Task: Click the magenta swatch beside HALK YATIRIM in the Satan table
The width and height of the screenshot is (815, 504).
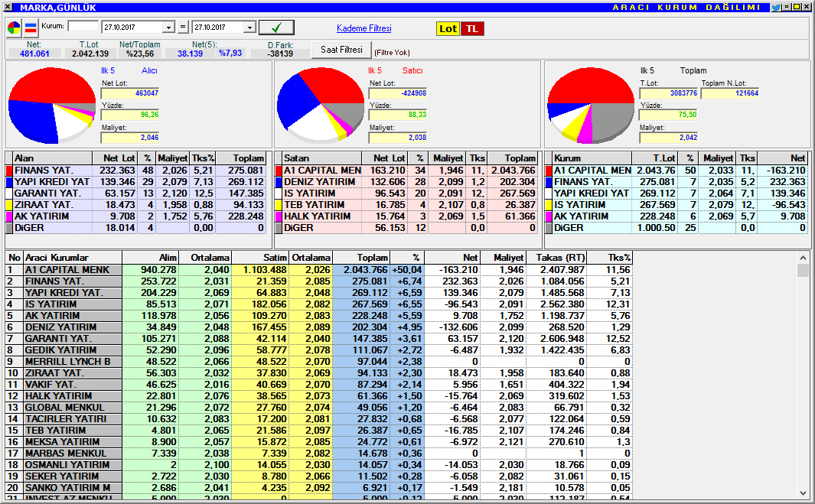Action: pos(278,216)
